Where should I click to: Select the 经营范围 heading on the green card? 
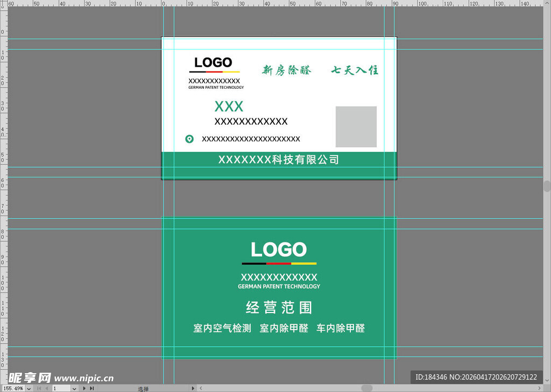(x=279, y=308)
